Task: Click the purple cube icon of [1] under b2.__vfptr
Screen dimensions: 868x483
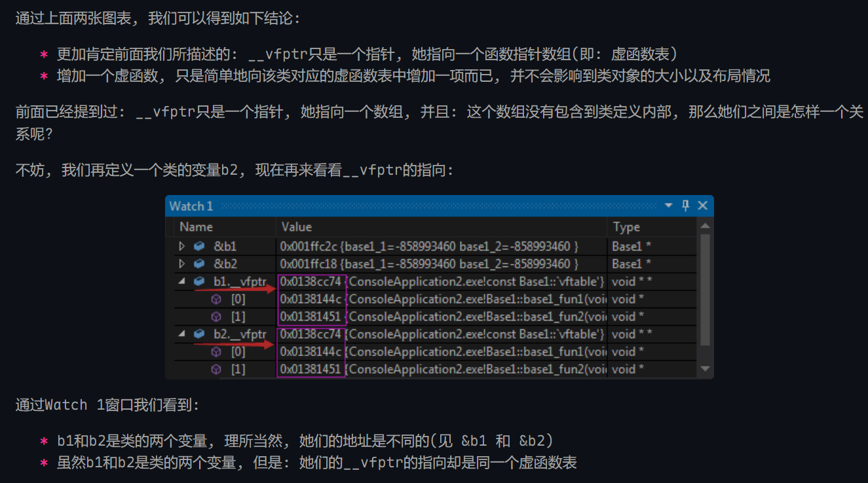Action: 216,369
